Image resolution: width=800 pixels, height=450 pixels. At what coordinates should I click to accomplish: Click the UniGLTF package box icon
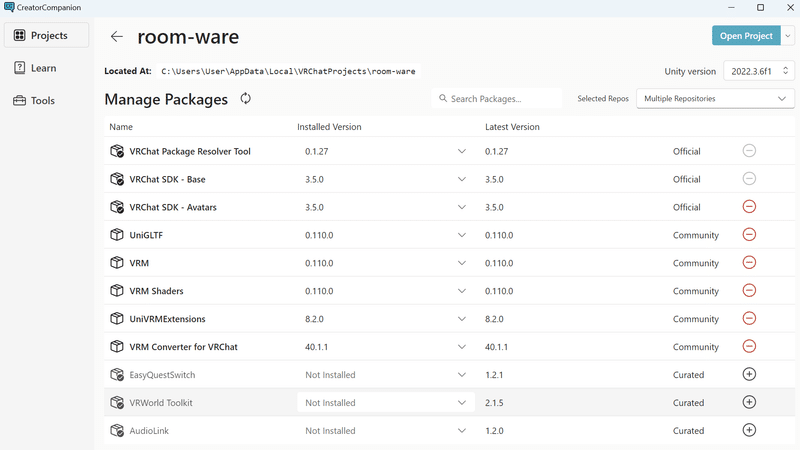[117, 235]
